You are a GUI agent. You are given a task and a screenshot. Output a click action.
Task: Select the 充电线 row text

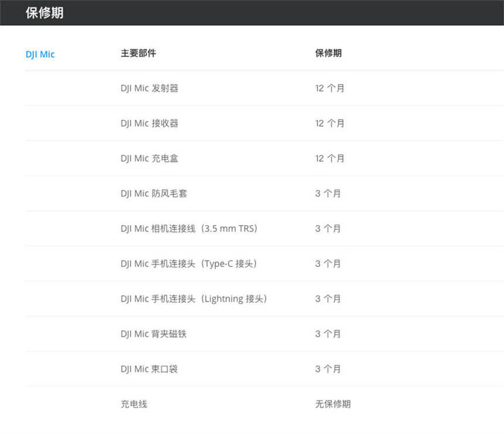134,404
